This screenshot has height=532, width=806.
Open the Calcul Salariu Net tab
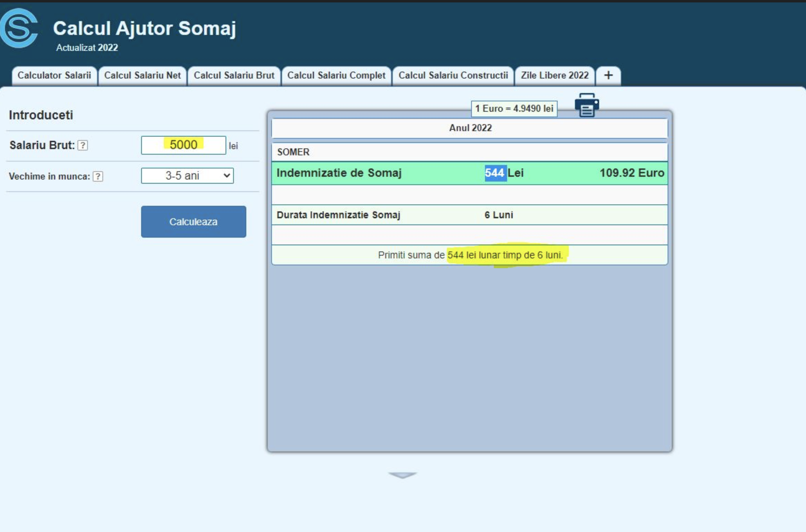click(142, 75)
